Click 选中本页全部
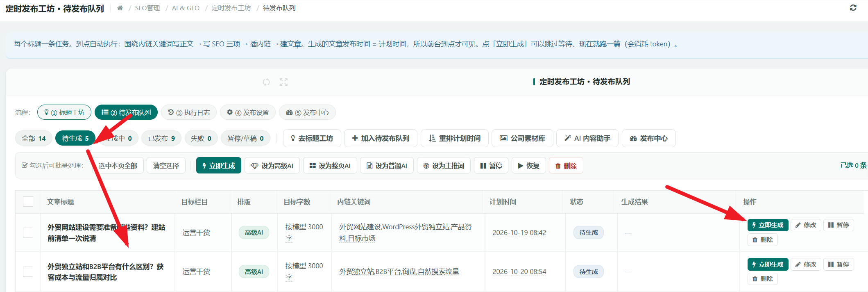The height and width of the screenshot is (292, 868). click(x=118, y=166)
